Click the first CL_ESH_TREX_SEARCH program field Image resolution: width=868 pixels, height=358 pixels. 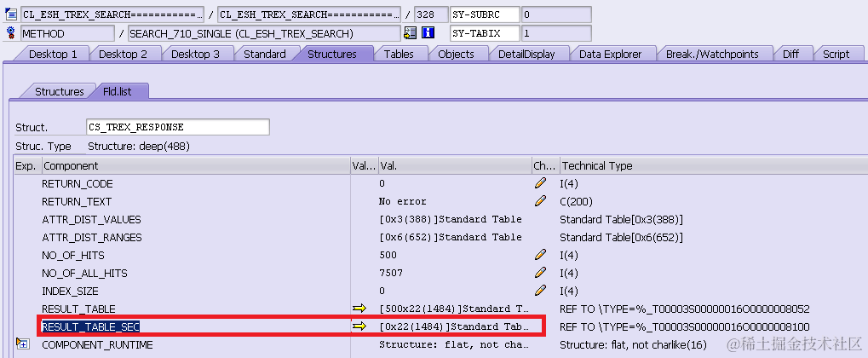point(112,14)
